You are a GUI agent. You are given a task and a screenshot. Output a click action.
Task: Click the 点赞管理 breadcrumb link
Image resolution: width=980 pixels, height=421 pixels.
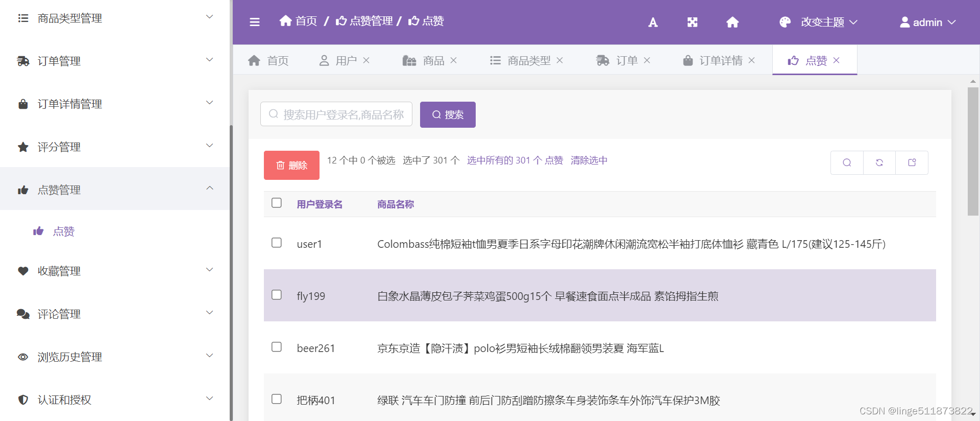364,21
